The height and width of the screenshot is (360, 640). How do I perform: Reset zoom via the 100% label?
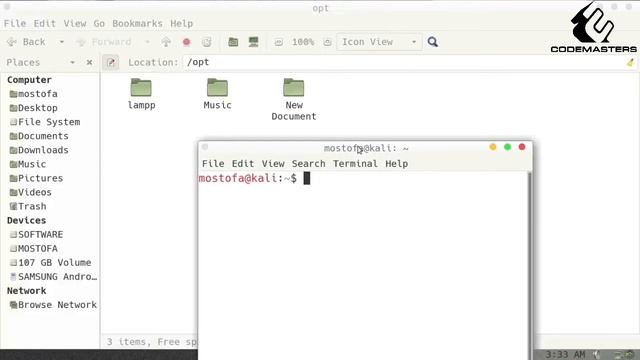(x=303, y=42)
